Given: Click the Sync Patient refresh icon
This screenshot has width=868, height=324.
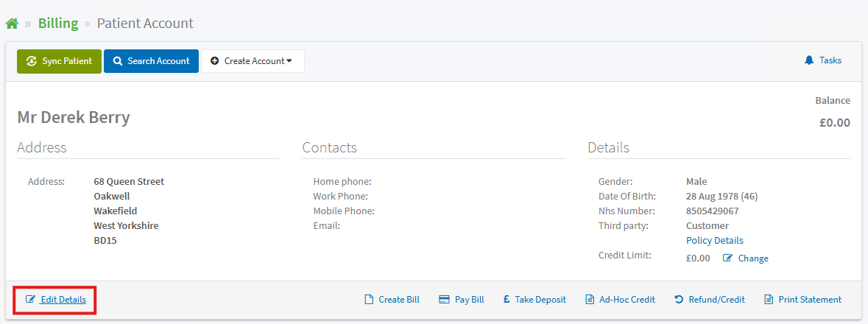Looking at the screenshot, I should click(x=32, y=61).
